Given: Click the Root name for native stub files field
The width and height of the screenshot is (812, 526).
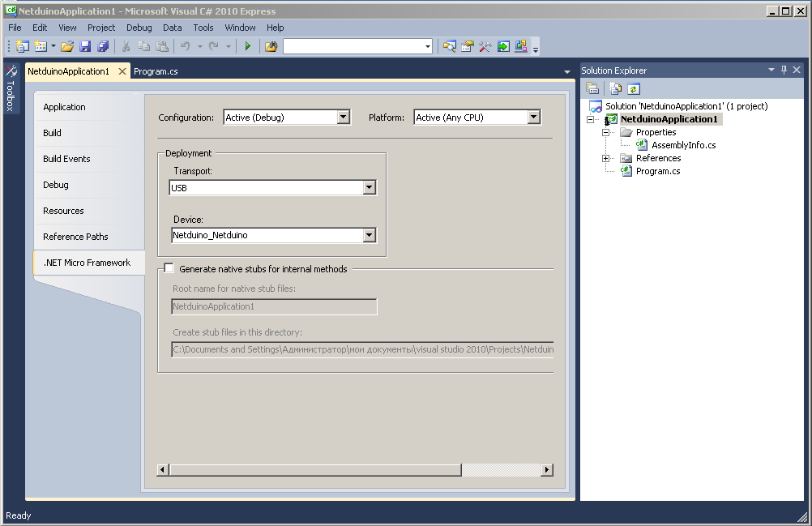Looking at the screenshot, I should pyautogui.click(x=275, y=306).
